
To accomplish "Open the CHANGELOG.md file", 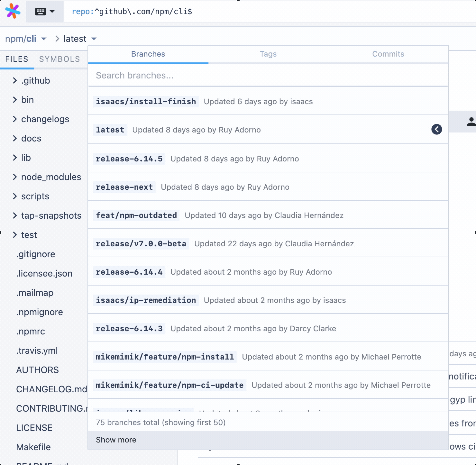I will click(x=51, y=389).
